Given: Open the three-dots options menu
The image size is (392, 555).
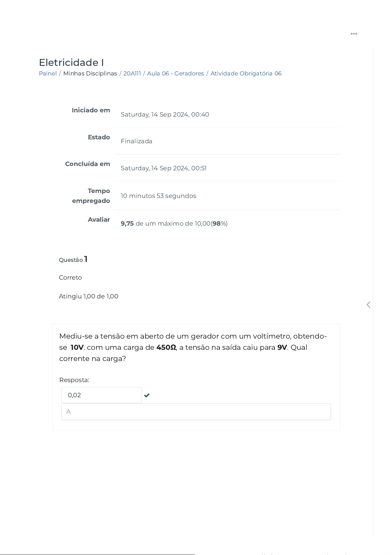Looking at the screenshot, I should [x=354, y=34].
